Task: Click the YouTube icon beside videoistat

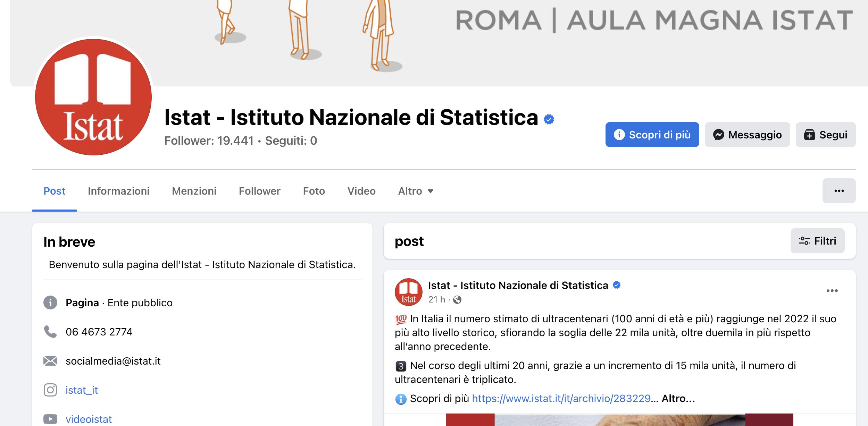Action: pyautogui.click(x=50, y=419)
